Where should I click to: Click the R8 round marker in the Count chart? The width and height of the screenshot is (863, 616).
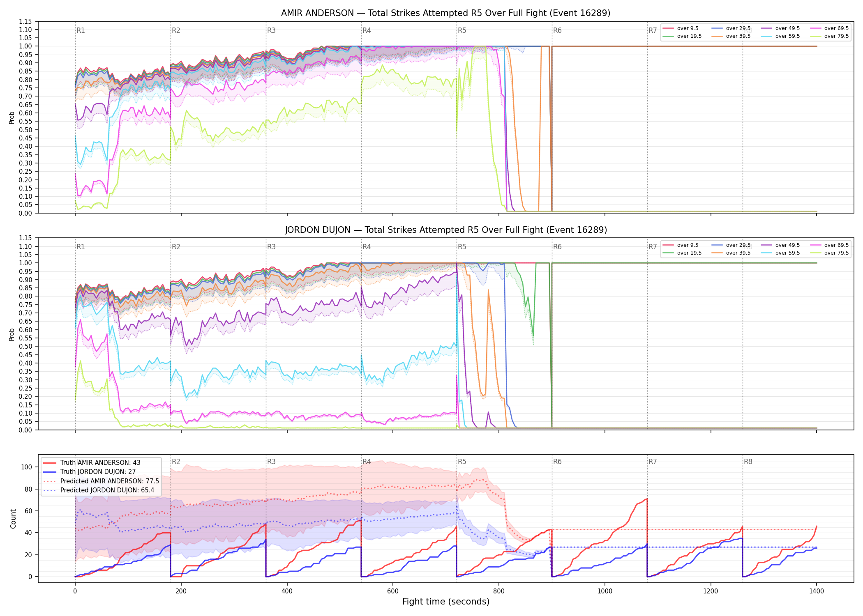pos(748,462)
